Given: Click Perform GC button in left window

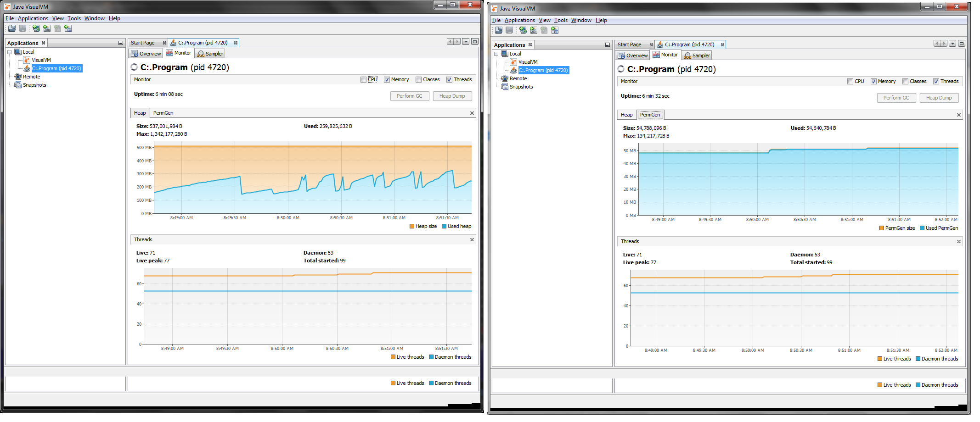Looking at the screenshot, I should pos(410,96).
